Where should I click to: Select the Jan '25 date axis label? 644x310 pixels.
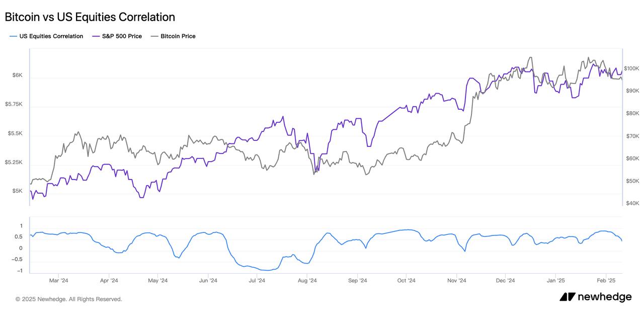555,281
